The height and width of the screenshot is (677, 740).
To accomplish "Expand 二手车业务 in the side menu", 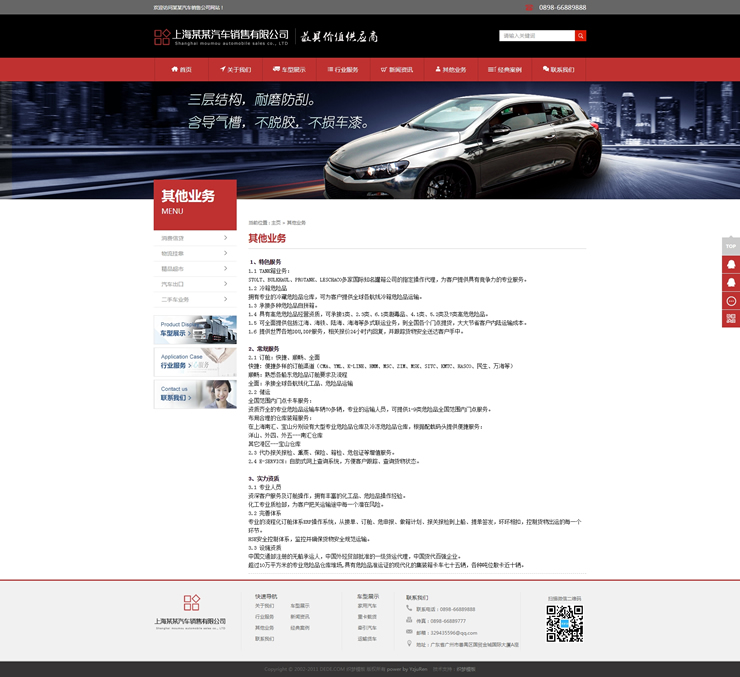I will point(195,299).
